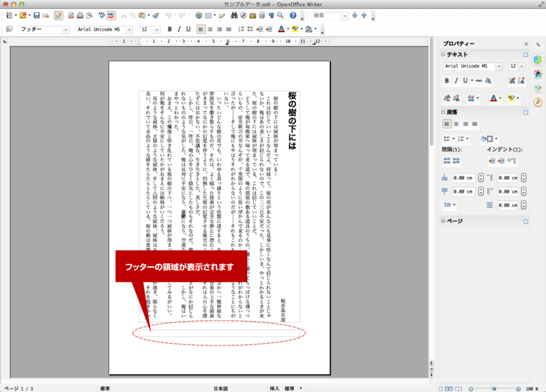The width and height of the screenshot is (546, 392).
Task: Open Data Sources cylinder icon
Action: (262, 15)
